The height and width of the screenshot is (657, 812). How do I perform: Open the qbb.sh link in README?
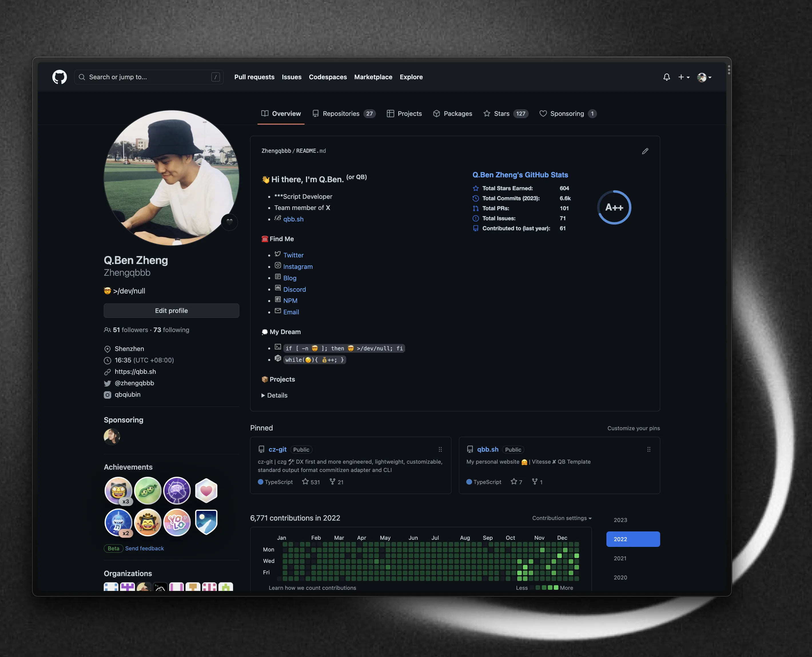293,219
